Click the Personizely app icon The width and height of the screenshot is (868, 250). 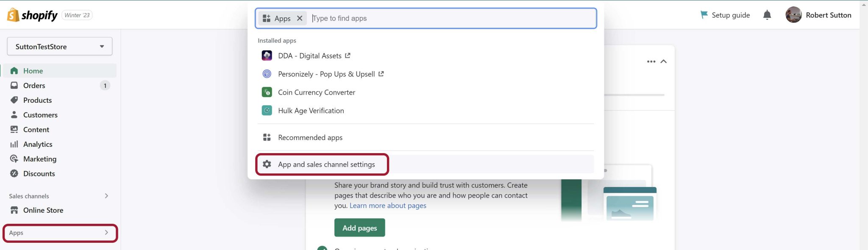tap(267, 74)
